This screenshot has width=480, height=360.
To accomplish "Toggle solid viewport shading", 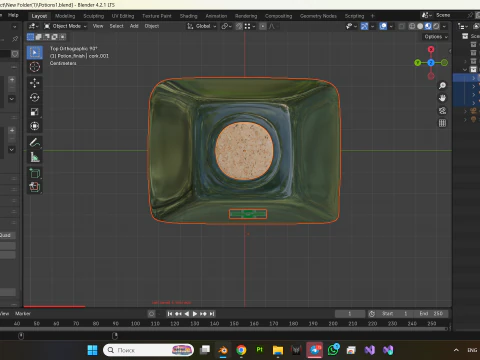I will tap(420, 26).
